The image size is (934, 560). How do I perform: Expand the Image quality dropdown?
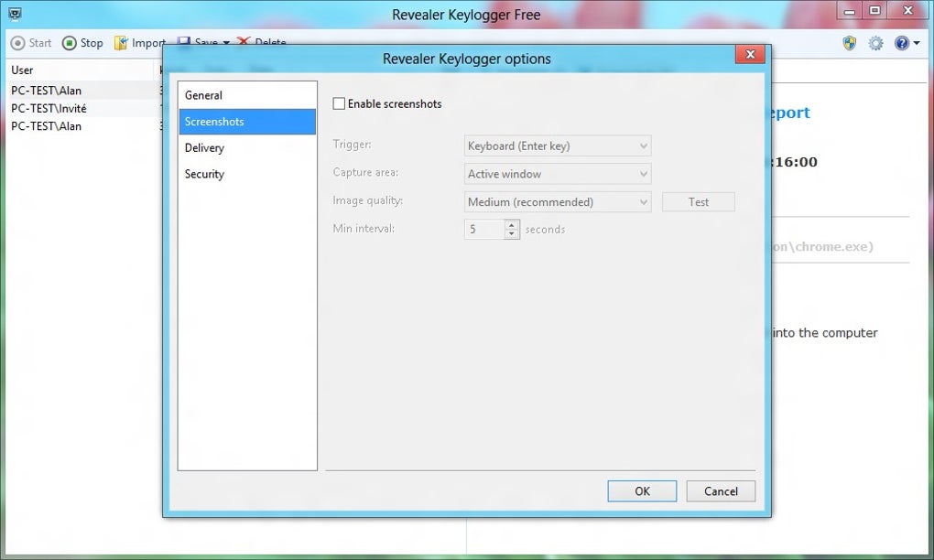point(558,201)
